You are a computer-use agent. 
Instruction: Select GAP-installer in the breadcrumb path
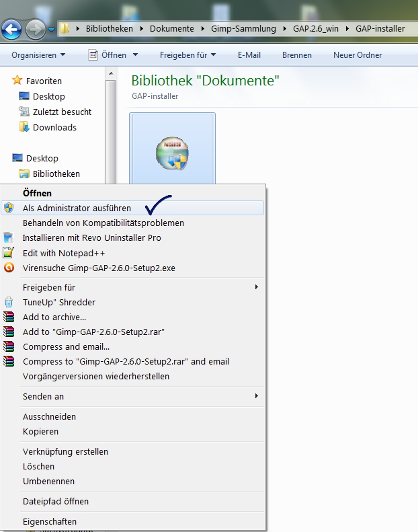(380, 29)
